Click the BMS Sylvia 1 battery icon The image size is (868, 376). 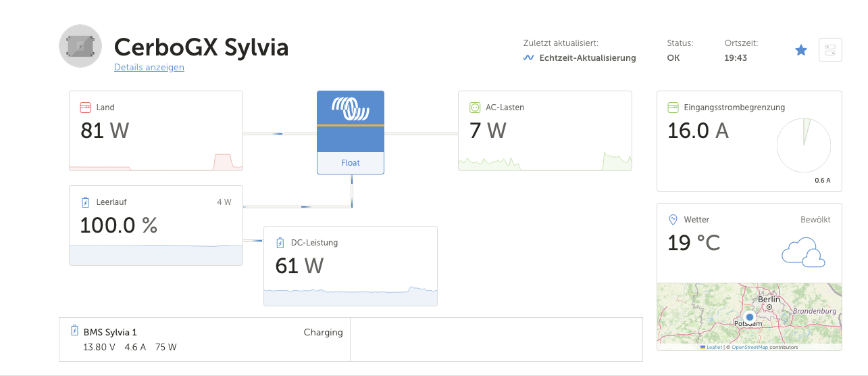pos(75,331)
